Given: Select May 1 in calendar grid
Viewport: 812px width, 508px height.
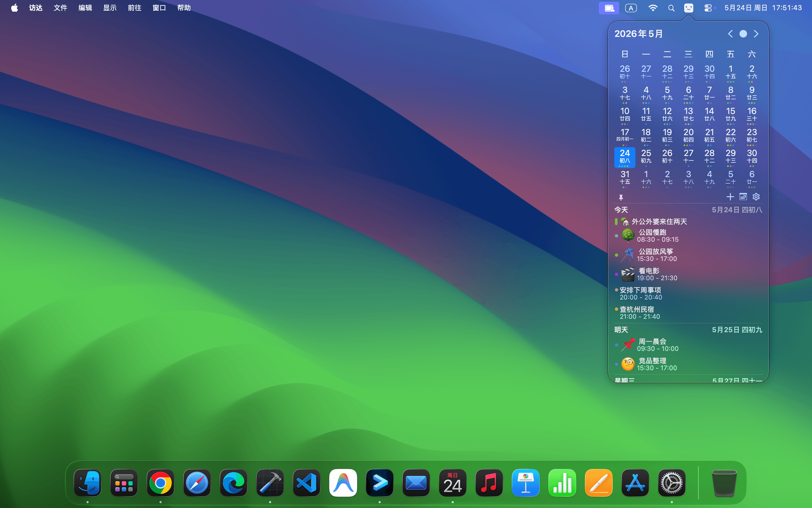Looking at the screenshot, I should (731, 73).
